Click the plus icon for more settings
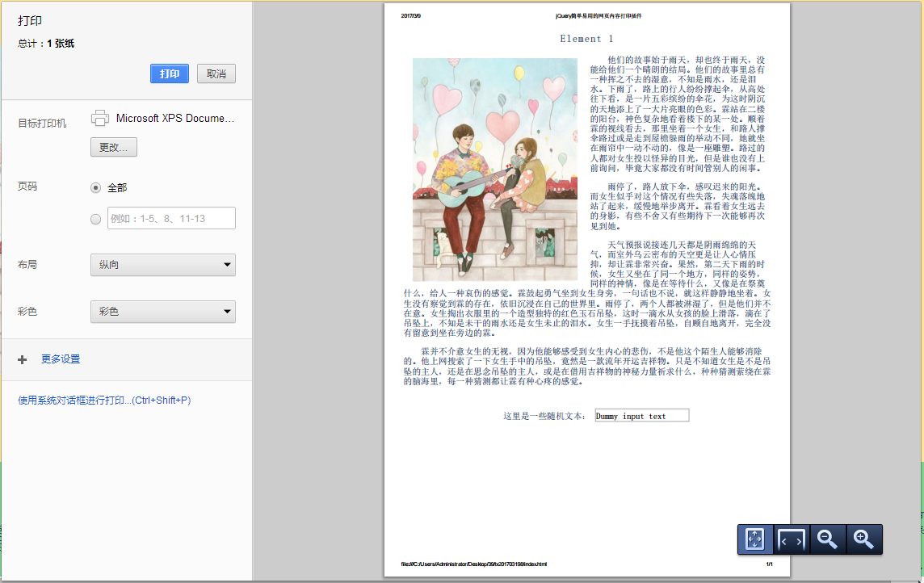924x583 pixels. (23, 359)
